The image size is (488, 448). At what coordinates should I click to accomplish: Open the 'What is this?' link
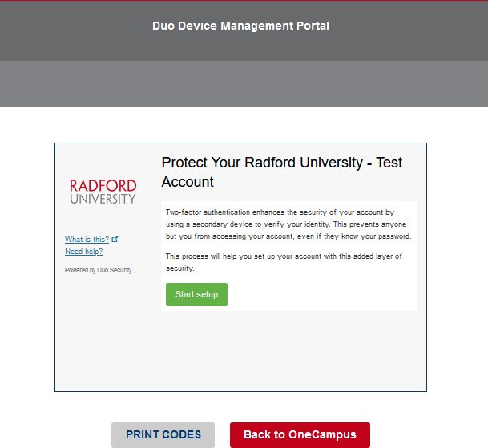pos(87,240)
